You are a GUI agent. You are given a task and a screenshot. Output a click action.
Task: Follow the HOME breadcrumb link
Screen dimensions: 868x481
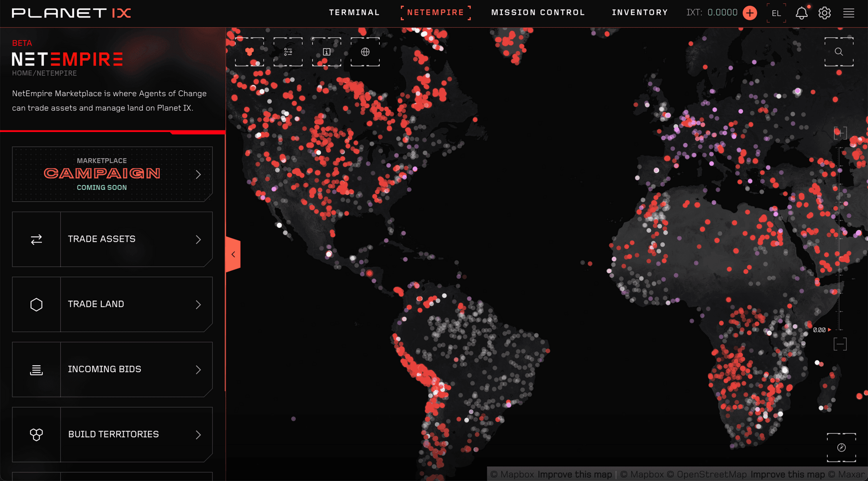click(22, 73)
